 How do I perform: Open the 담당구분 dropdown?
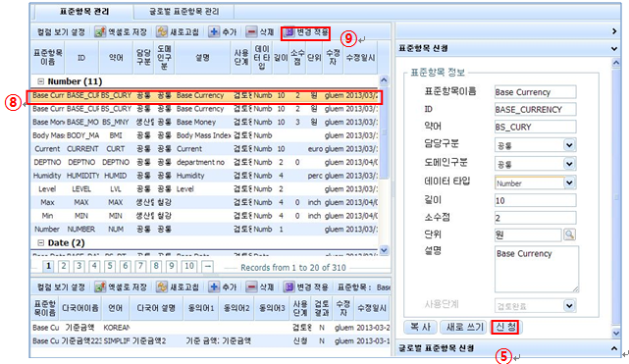pos(569,145)
